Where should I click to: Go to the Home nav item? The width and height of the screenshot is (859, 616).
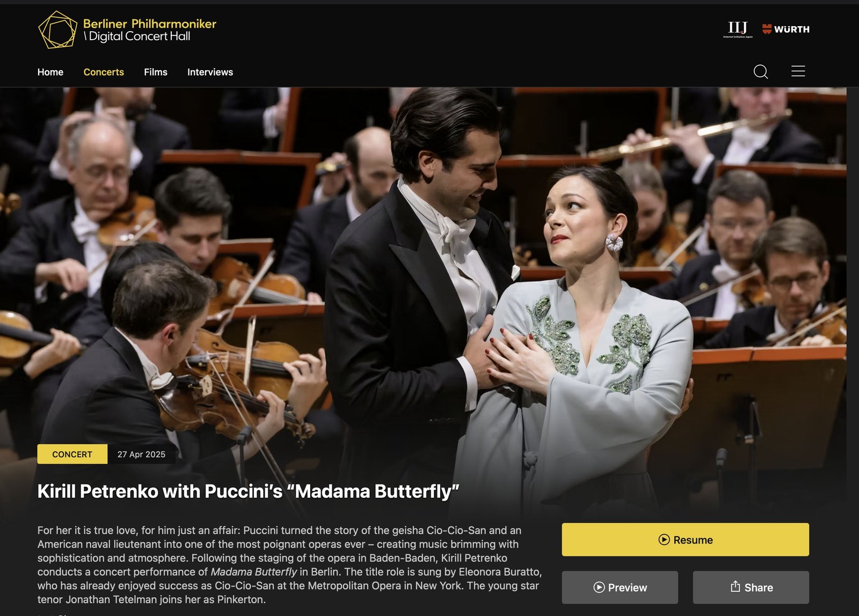(x=50, y=72)
